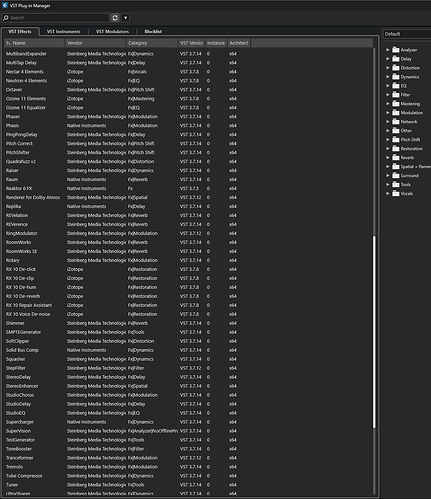Sort by the Category column header
Image resolution: width=431 pixels, height=499 pixels.
coord(152,43)
